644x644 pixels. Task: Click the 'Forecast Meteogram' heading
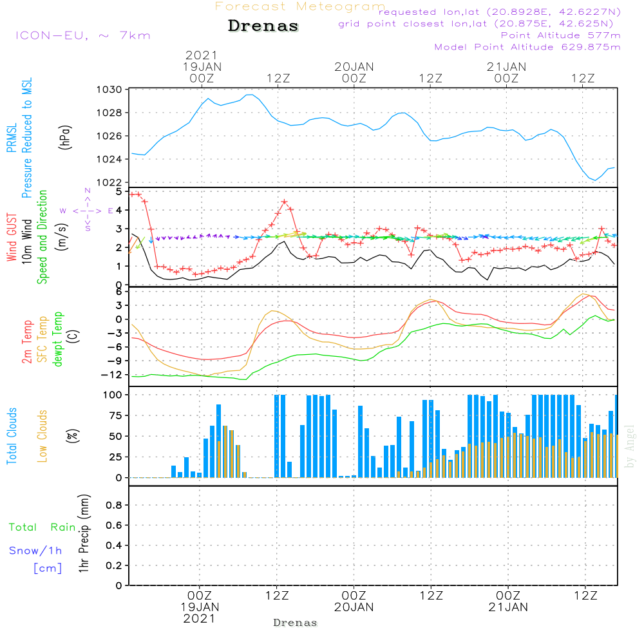point(300,6)
